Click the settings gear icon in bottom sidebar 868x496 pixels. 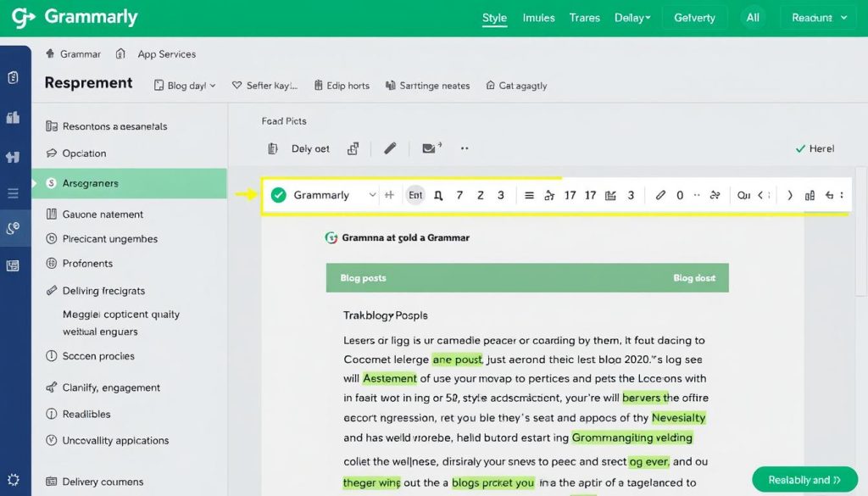[13, 479]
